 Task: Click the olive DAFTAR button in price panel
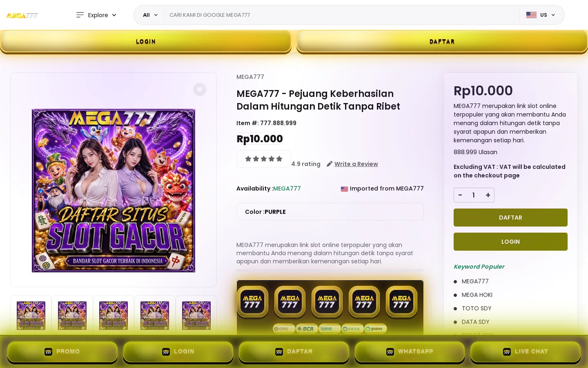click(x=510, y=218)
